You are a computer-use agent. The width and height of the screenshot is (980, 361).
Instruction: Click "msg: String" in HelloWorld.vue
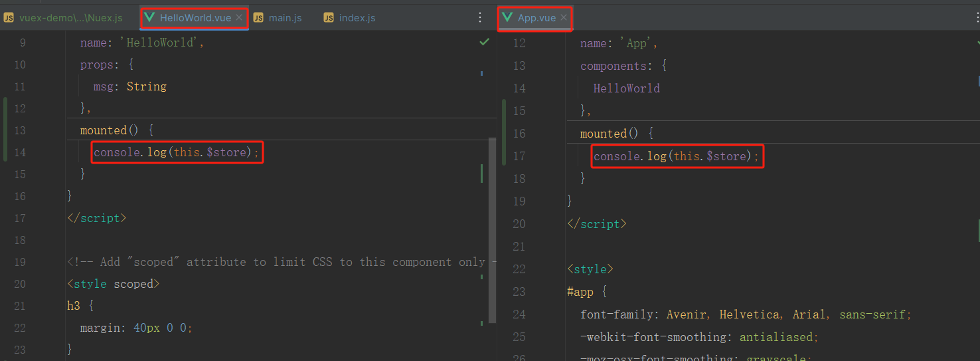130,86
